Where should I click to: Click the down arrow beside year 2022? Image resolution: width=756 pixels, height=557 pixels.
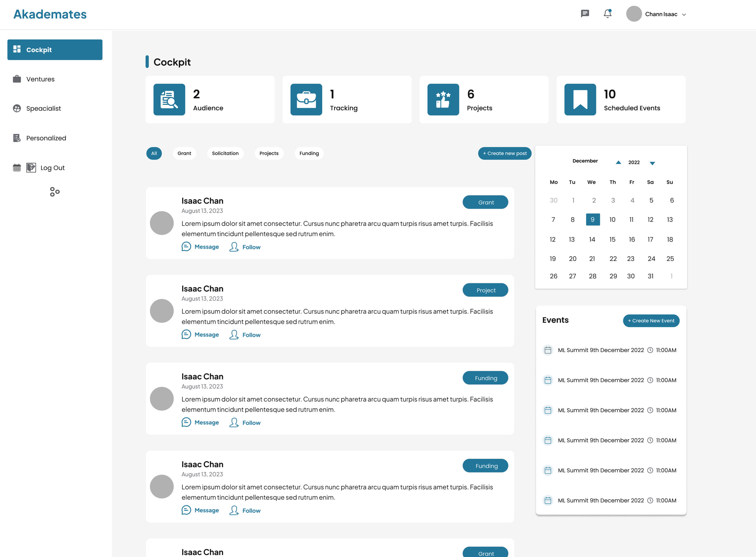652,163
